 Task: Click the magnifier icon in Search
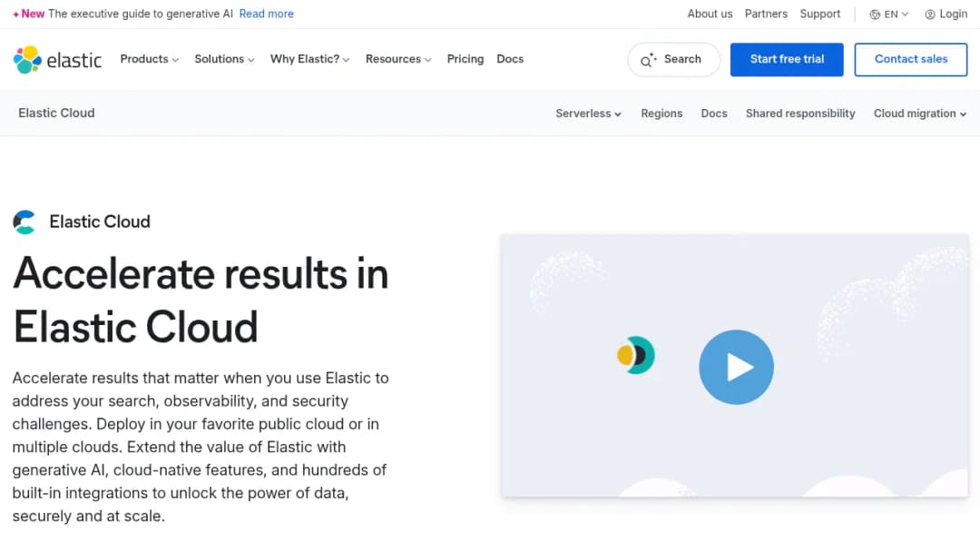pyautogui.click(x=648, y=60)
